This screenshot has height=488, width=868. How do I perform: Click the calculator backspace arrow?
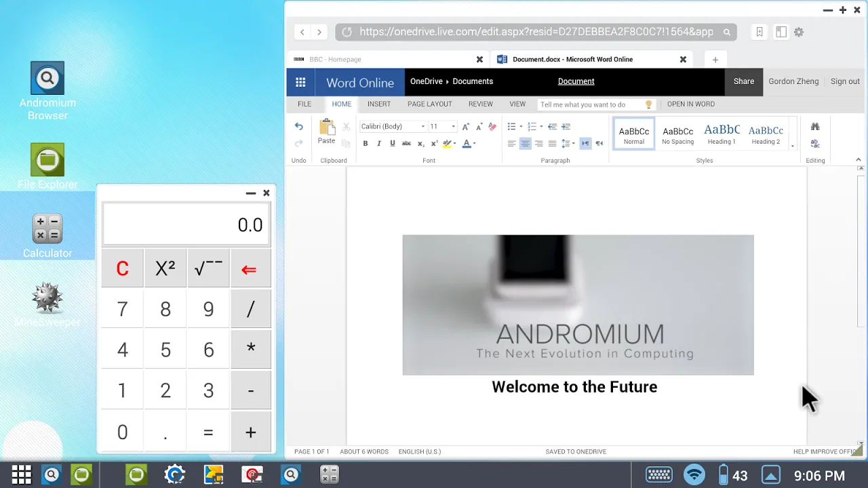tap(250, 268)
